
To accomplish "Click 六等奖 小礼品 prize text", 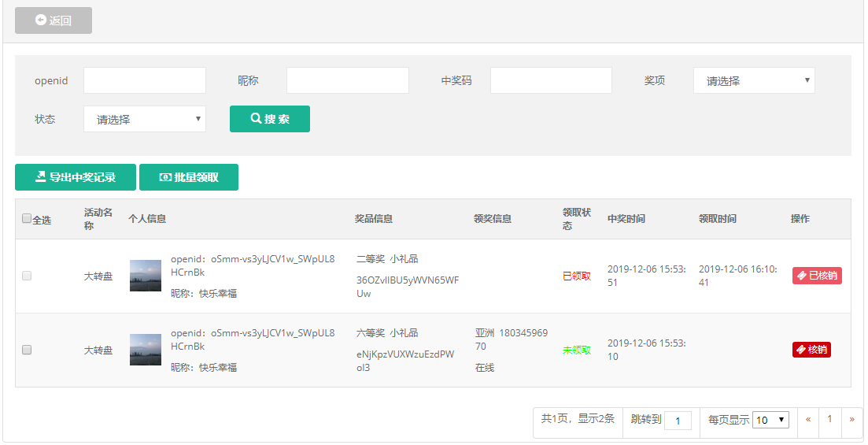I will click(x=387, y=333).
